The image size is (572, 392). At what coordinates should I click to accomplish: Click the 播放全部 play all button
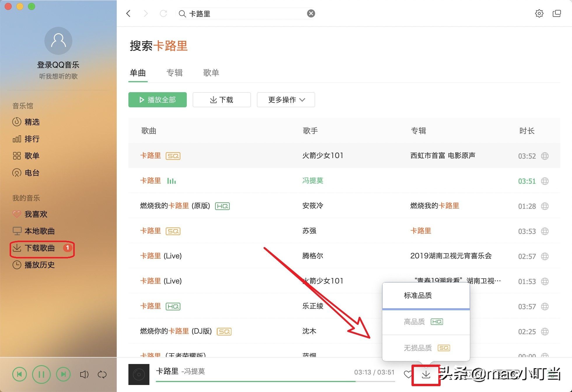[157, 100]
